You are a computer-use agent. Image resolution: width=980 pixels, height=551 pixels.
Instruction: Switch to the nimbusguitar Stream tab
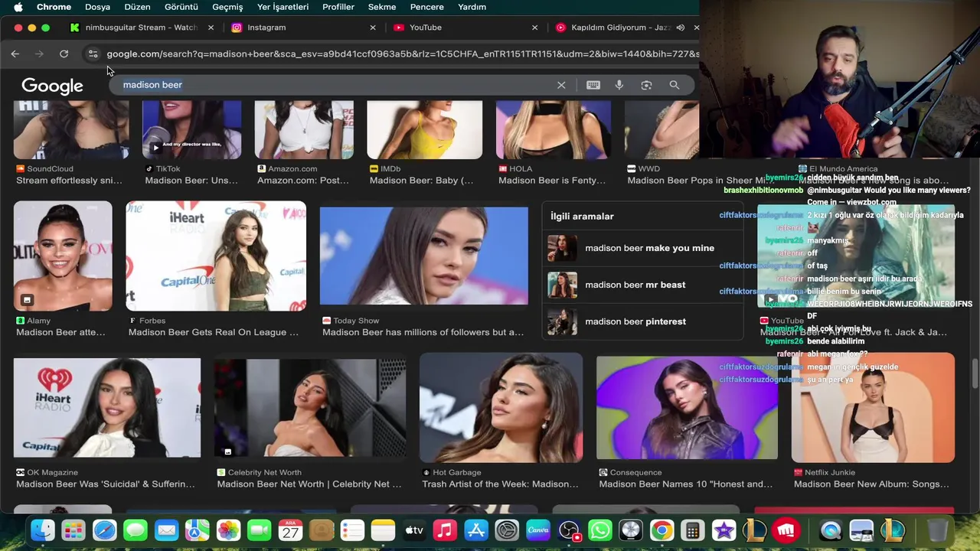tap(142, 28)
